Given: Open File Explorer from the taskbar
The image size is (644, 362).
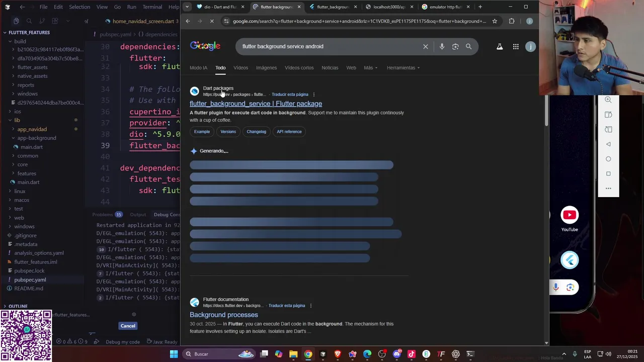Looking at the screenshot, I should click(293, 354).
